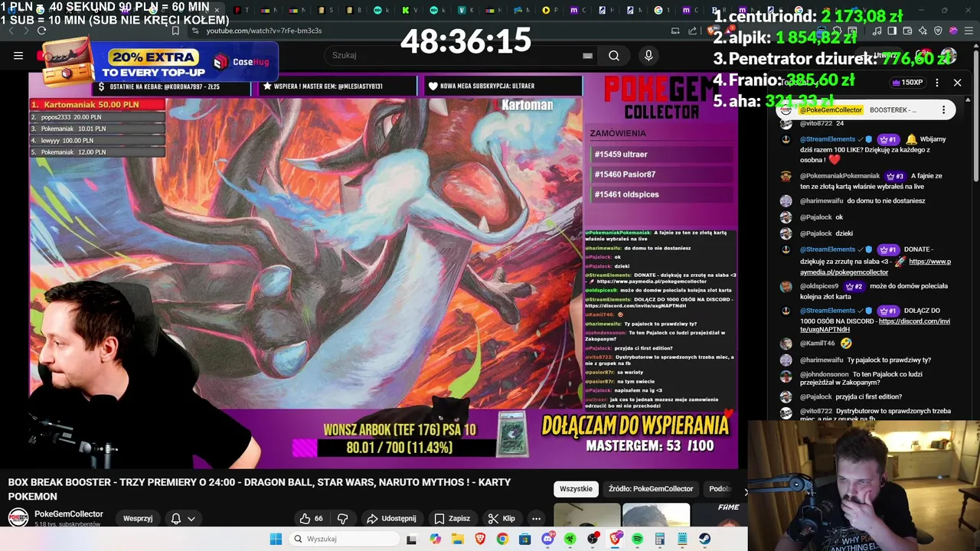Open File Explorer from taskbar
Viewport: 980px width, 551px height.
tap(457, 539)
